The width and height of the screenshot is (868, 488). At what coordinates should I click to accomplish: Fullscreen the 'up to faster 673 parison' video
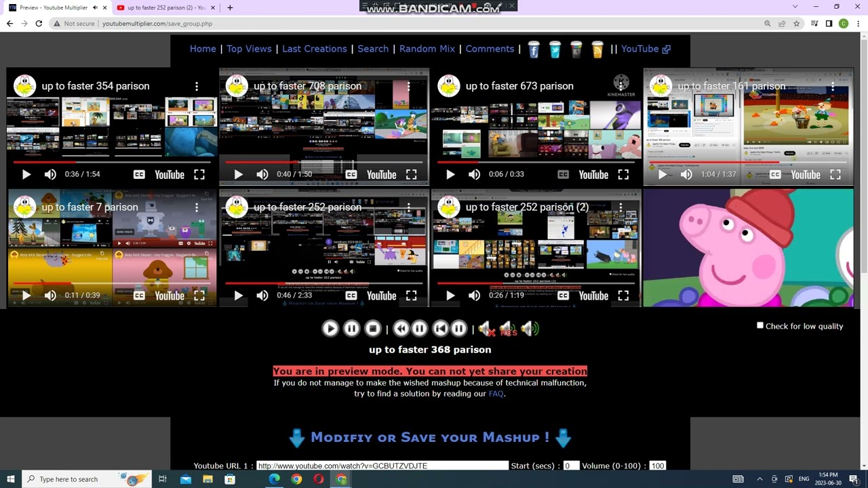pos(623,175)
